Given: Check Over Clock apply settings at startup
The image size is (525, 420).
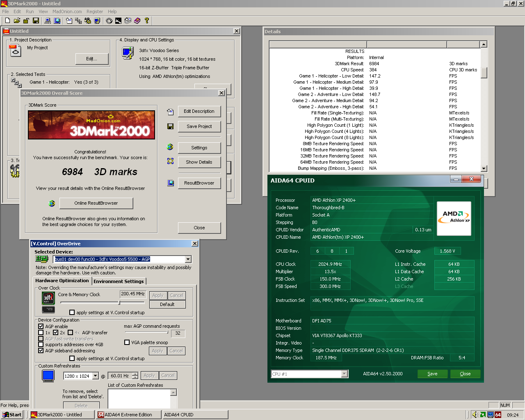Looking at the screenshot, I should click(x=72, y=313).
